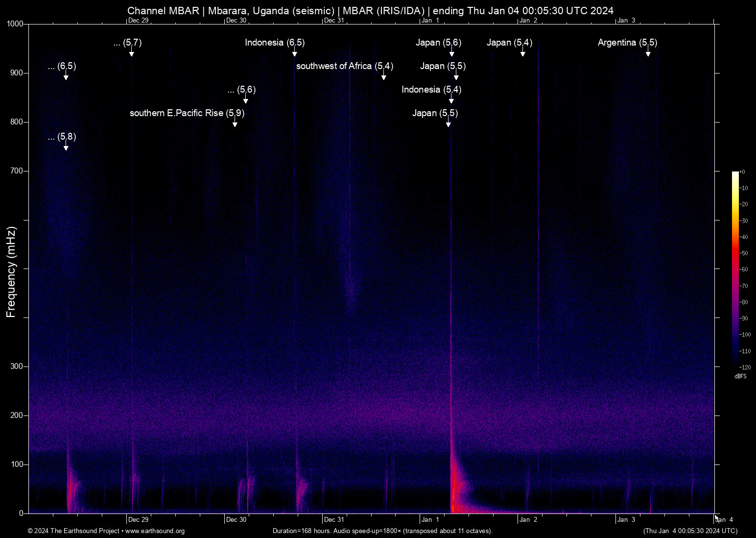The width and height of the screenshot is (756, 538).
Task: Click the 1000 mHz frequency axis label
Action: point(15,24)
